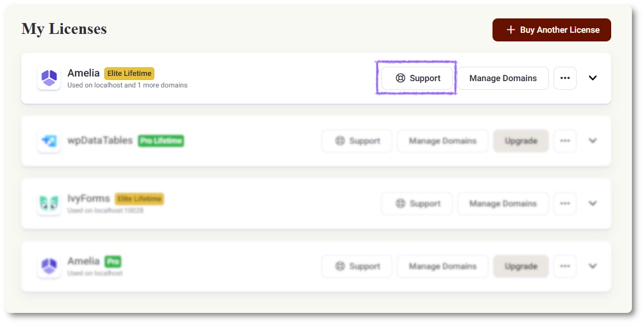Open more options for Amelia Elite Lifetime
Screen dimensions: 644x325
565,78
